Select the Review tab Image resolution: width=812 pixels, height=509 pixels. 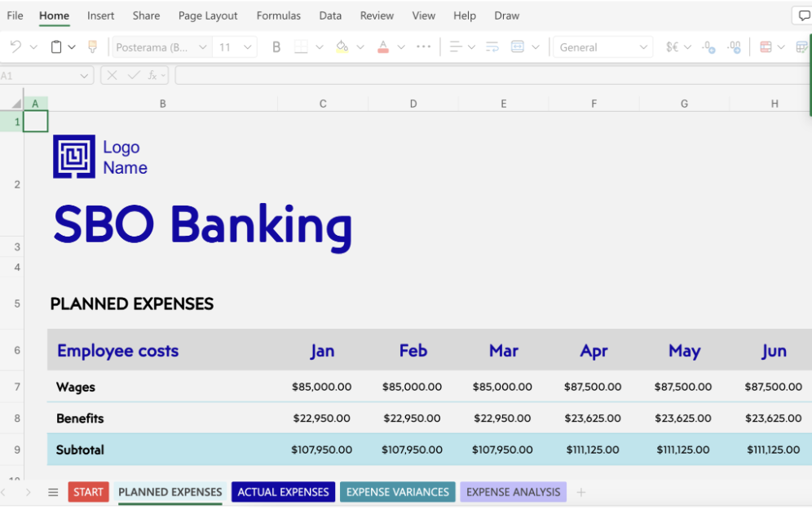377,15
